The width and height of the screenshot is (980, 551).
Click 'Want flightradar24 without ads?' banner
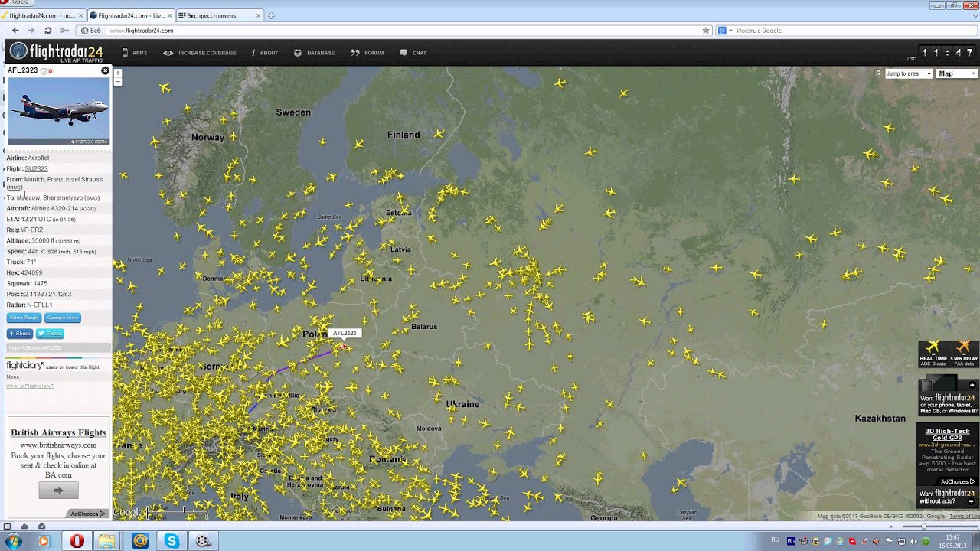948,497
